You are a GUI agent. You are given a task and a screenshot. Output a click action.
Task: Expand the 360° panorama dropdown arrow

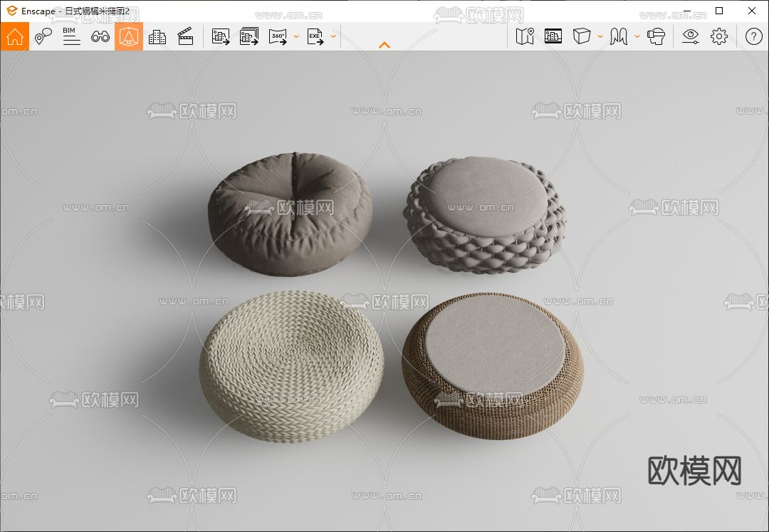pos(295,36)
